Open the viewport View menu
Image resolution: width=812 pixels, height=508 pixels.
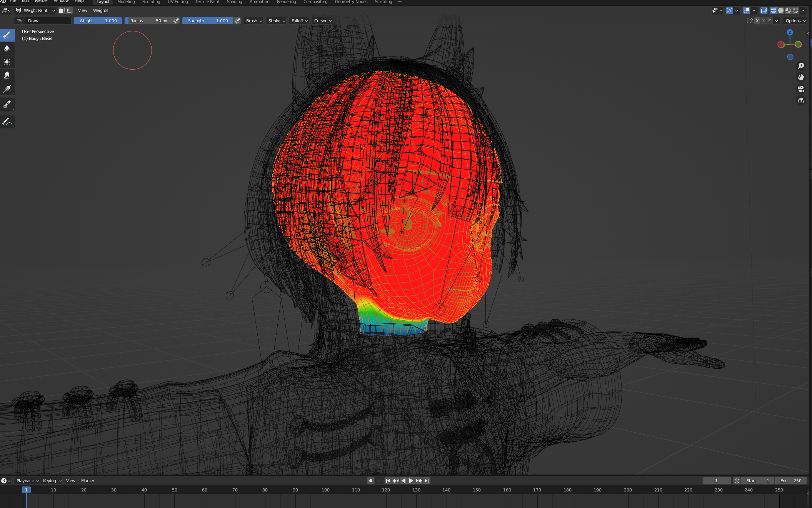[82, 10]
